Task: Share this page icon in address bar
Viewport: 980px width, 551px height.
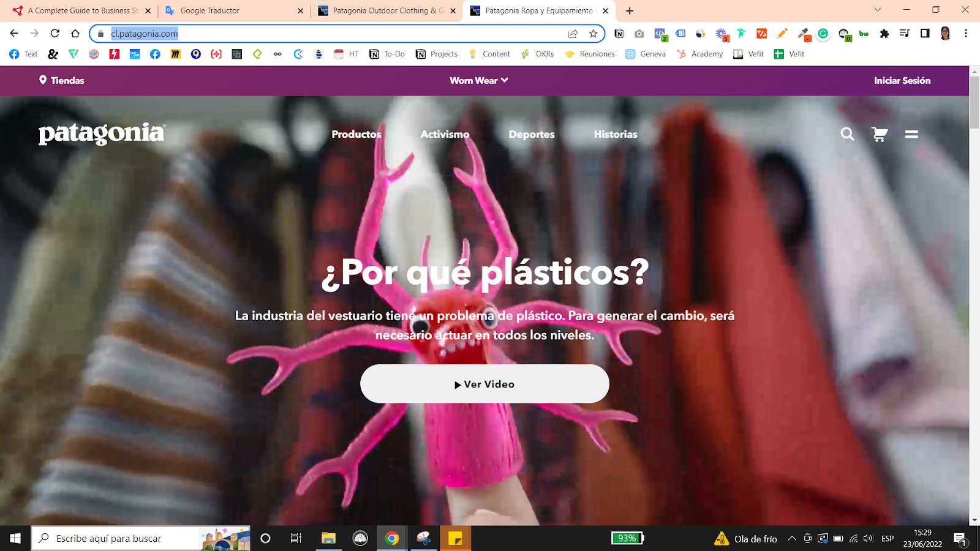Action: 573,34
